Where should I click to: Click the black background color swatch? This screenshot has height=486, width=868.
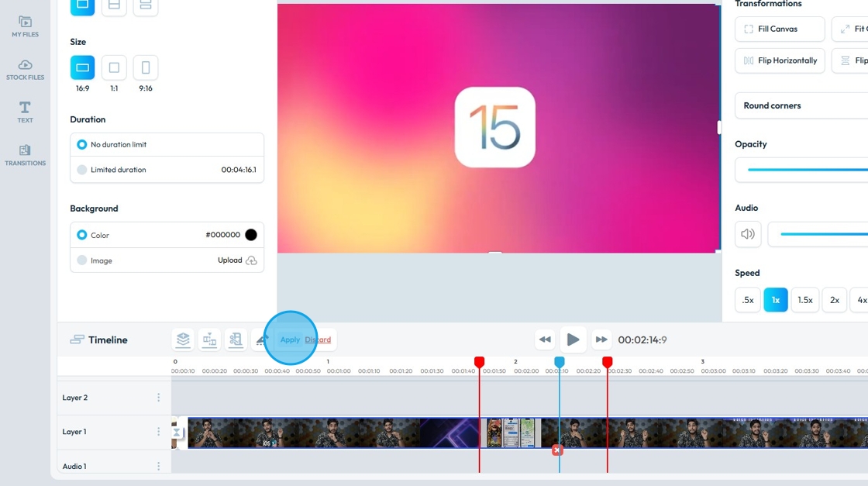(251, 235)
